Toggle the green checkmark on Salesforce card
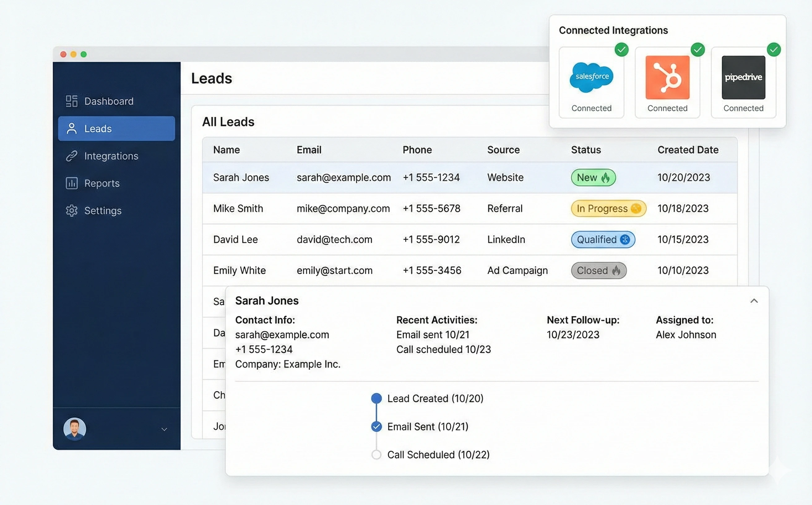This screenshot has width=812, height=505. tap(621, 50)
